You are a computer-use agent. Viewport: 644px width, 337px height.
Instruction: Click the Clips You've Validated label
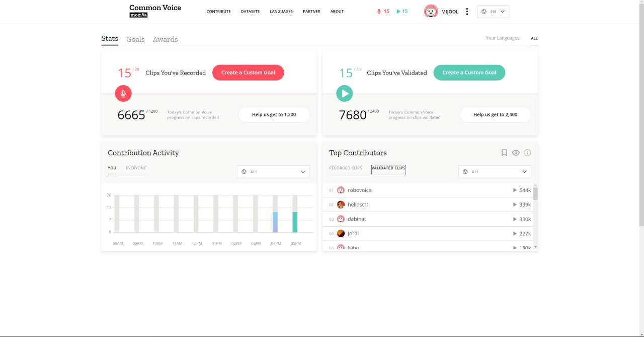(397, 73)
